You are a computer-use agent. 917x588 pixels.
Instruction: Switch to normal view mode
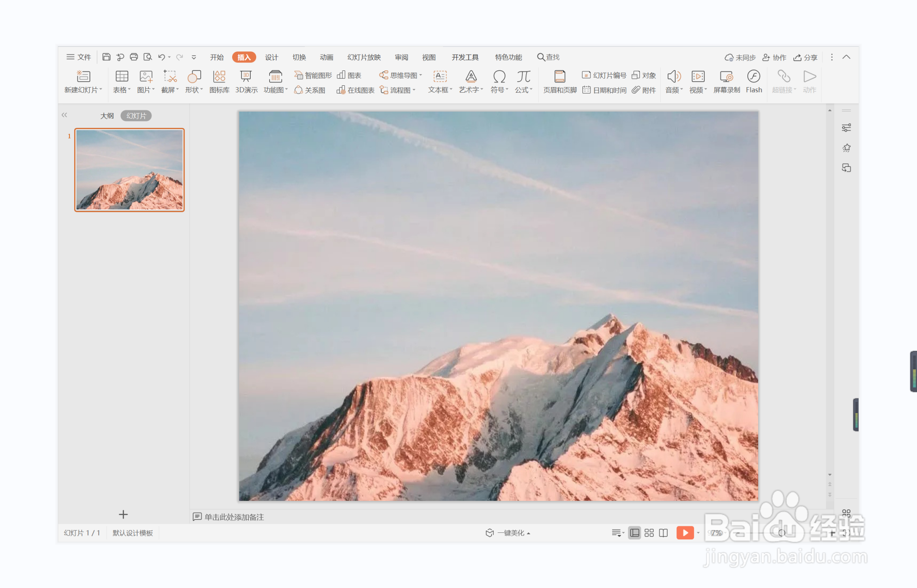point(634,533)
